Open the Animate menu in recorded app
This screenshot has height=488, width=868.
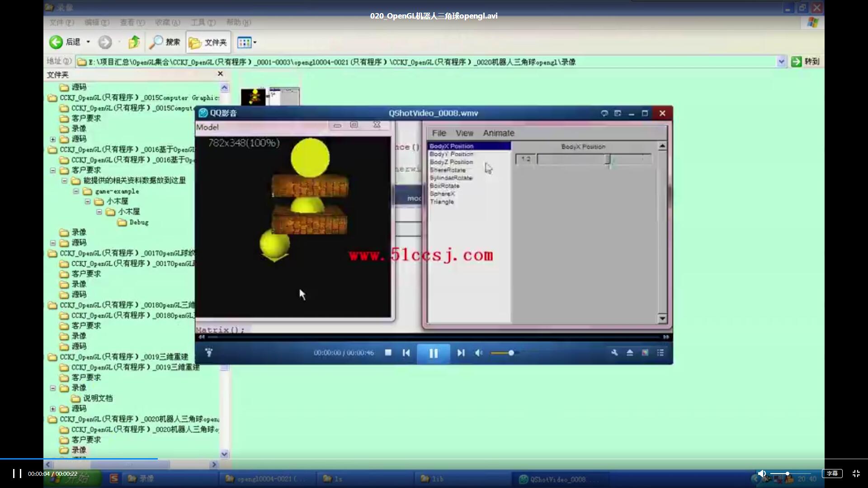coord(499,133)
